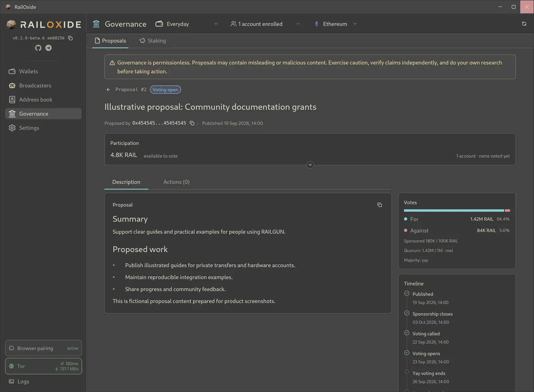Click the Browser pairing active button
Image resolution: width=534 pixels, height=392 pixels.
43,348
